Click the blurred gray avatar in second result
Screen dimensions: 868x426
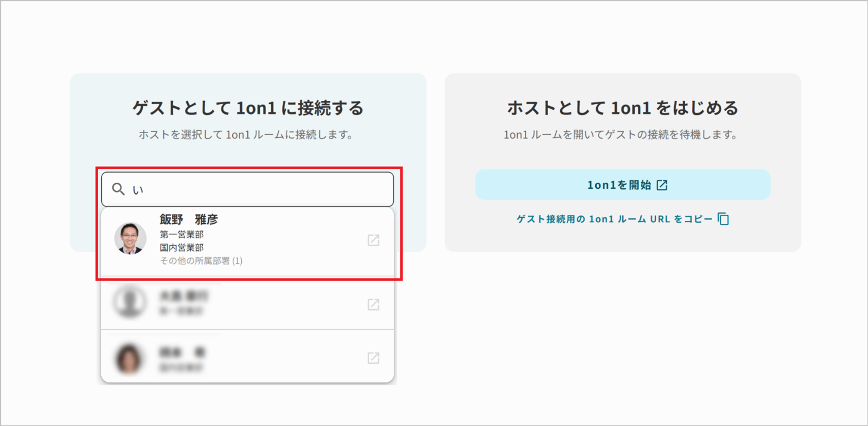pos(130,302)
